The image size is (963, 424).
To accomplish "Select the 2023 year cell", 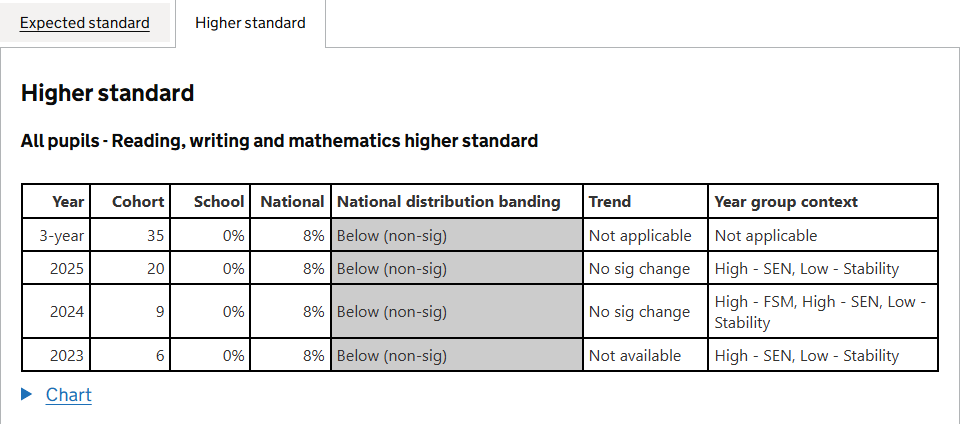I will click(x=67, y=355).
